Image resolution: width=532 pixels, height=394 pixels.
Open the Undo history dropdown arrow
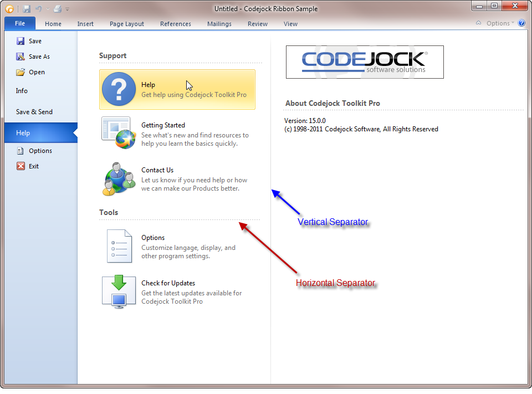(48, 9)
